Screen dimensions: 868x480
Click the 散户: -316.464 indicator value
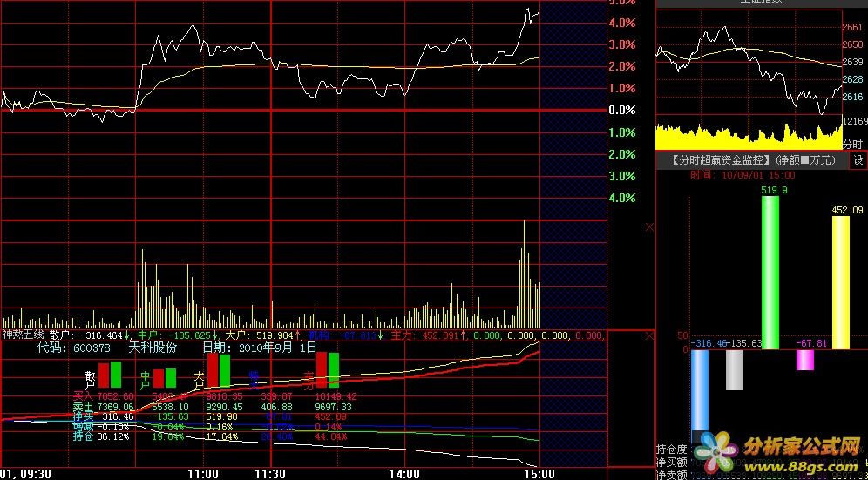pos(85,335)
